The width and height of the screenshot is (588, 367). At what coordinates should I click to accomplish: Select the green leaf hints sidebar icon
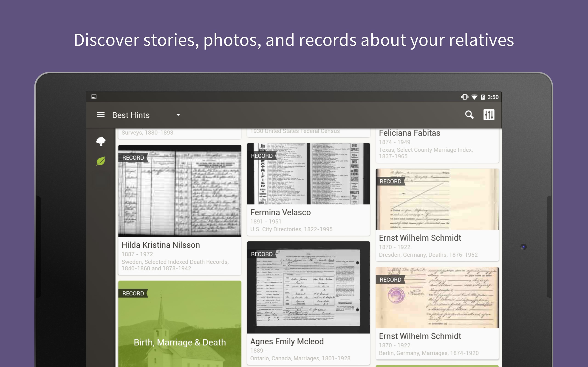(x=101, y=161)
